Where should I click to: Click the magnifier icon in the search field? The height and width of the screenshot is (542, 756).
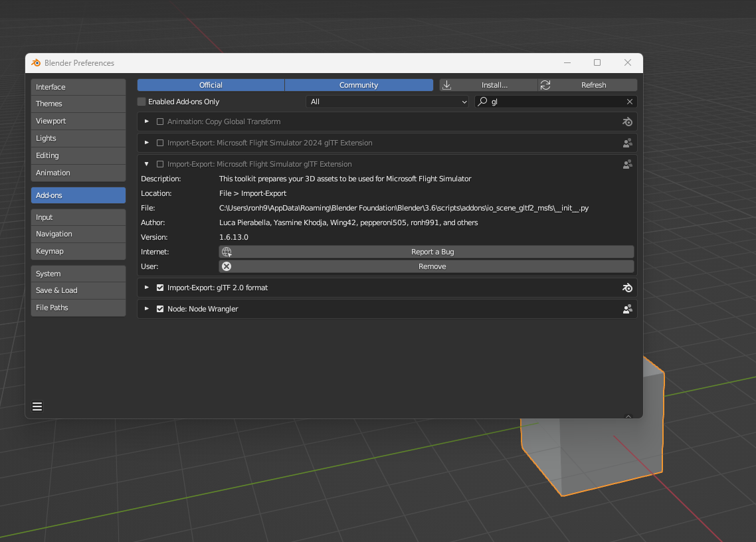tap(483, 102)
